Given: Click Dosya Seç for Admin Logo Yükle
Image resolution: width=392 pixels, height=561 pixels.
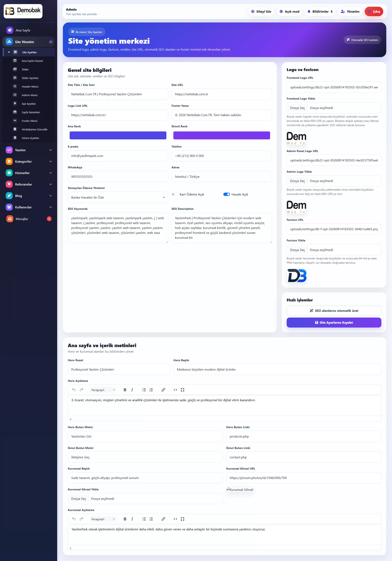Looking at the screenshot, I should tap(297, 181).
